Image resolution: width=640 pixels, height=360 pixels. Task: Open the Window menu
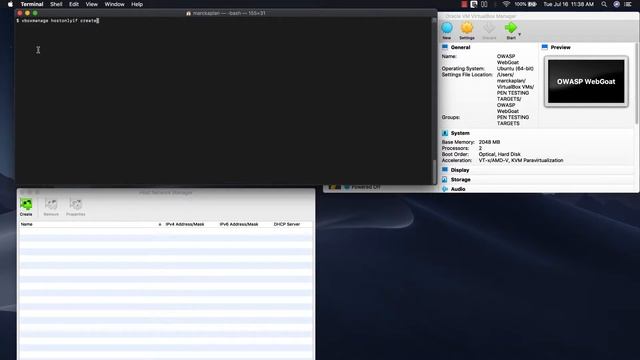coord(114,4)
